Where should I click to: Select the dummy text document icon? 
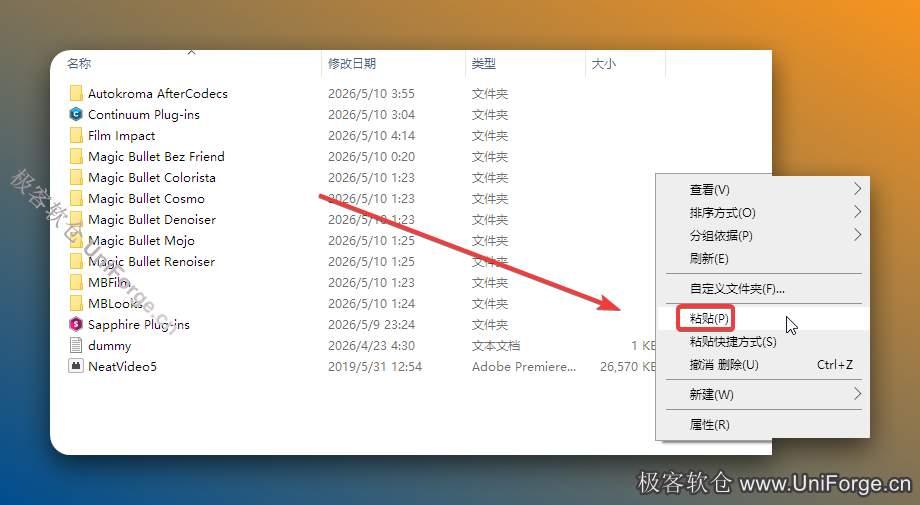(x=76, y=345)
